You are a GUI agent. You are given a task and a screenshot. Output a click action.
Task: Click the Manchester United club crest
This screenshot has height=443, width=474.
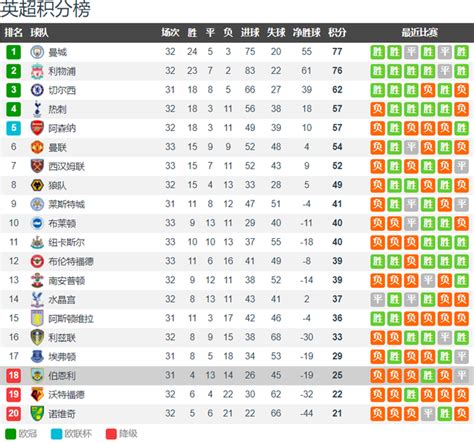click(37, 147)
